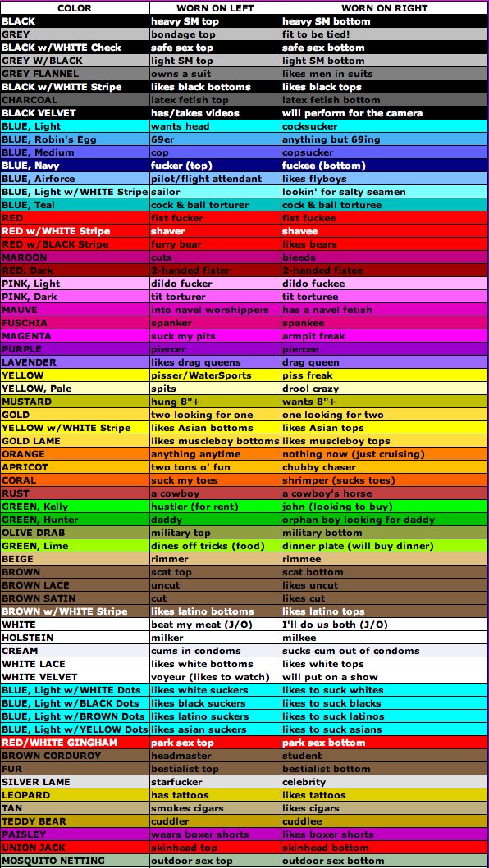Select the WORN ON LEFT column header
The height and width of the screenshot is (868, 489).
point(215,8)
